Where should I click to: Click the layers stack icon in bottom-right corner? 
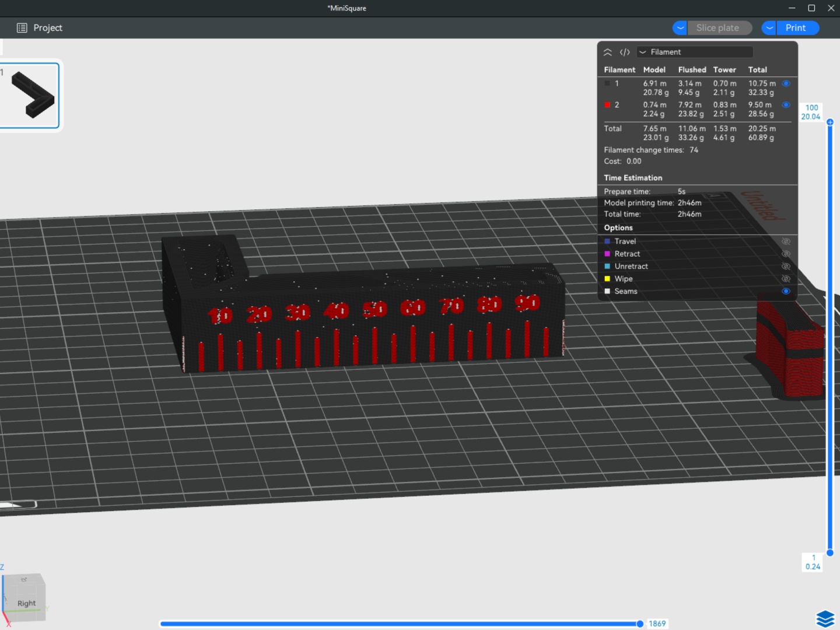coord(825,618)
